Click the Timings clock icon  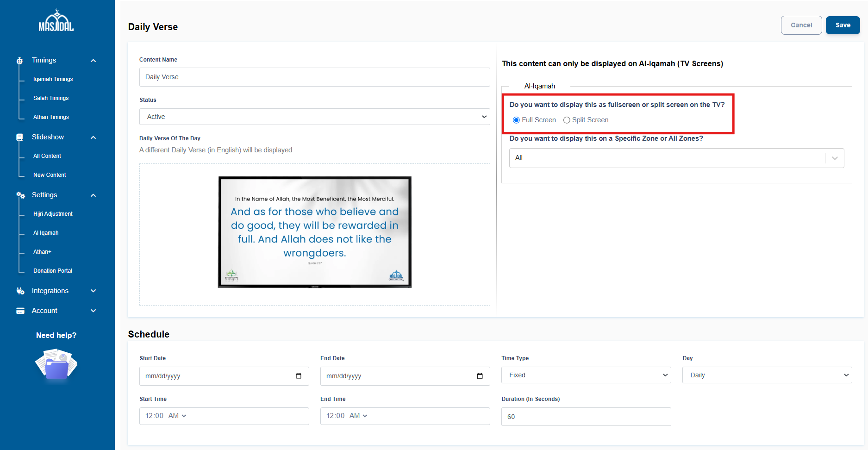(19, 61)
